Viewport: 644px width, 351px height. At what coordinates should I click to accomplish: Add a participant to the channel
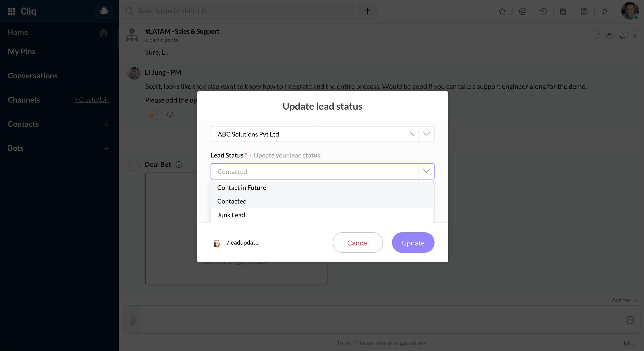click(x=597, y=36)
